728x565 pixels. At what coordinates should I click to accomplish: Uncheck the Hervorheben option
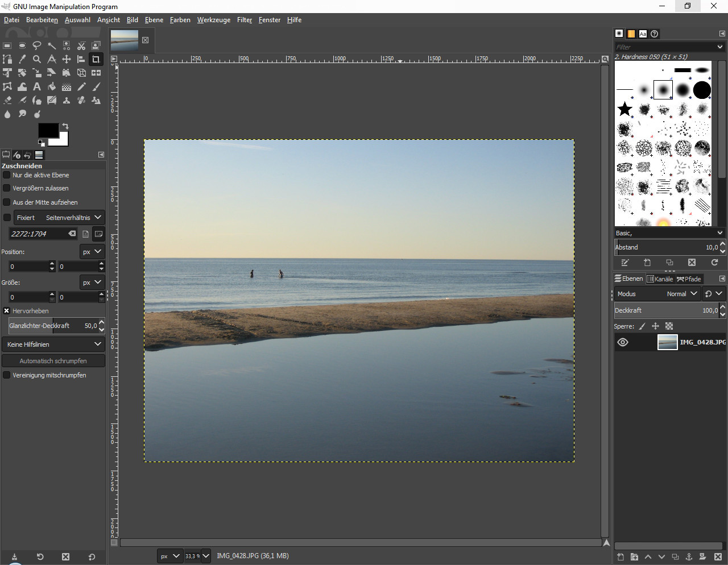[x=7, y=311]
